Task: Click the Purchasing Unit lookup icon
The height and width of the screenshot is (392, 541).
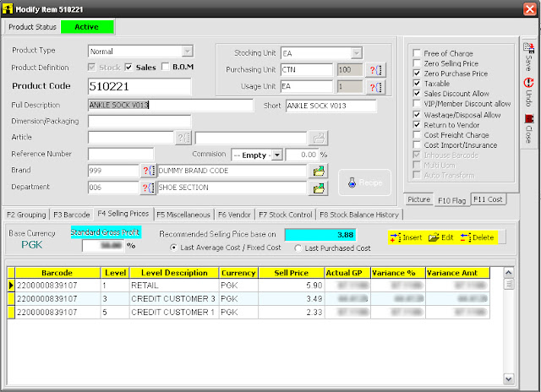Action: (x=375, y=70)
